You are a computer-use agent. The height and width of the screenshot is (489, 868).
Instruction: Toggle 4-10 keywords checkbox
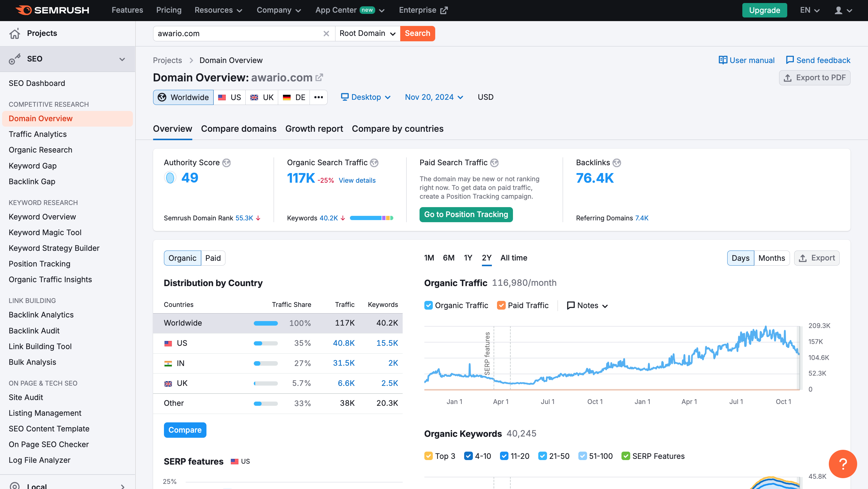click(x=468, y=456)
